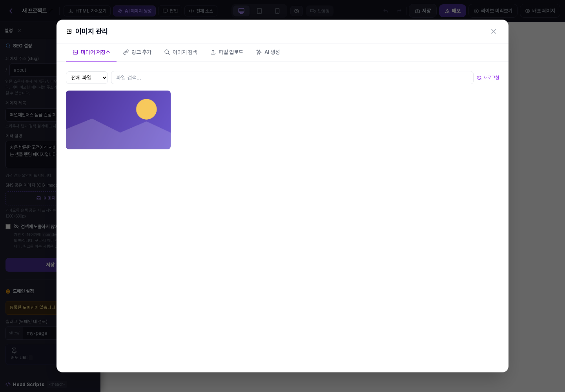Image resolution: width=565 pixels, height=392 pixels.
Task: Open 배포 페이지 in the editor toolbar
Action: point(540,11)
